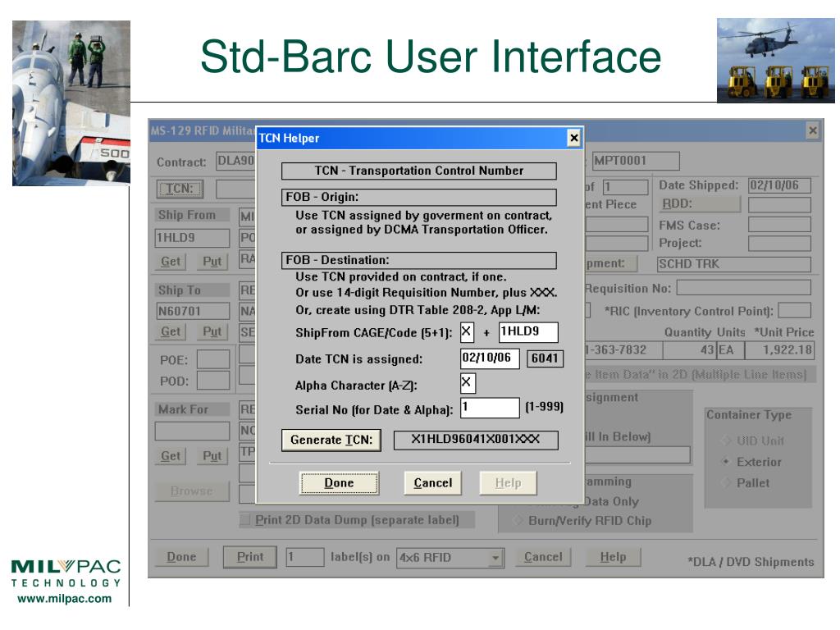This screenshot has height=630, width=840.
Task: Cancel the TCN Helper dialog
Action: click(433, 482)
